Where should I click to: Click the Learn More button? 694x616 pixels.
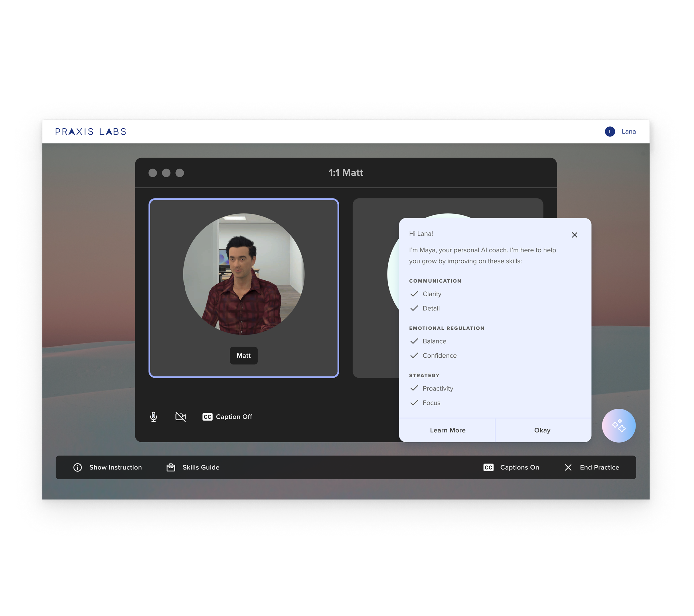point(447,430)
